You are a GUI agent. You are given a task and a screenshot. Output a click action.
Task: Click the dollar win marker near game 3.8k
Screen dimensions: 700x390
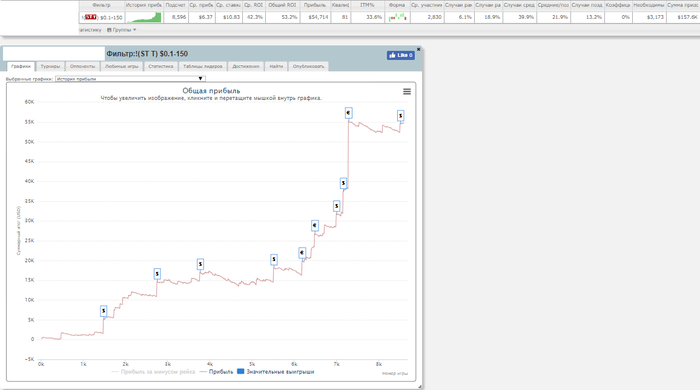click(200, 264)
